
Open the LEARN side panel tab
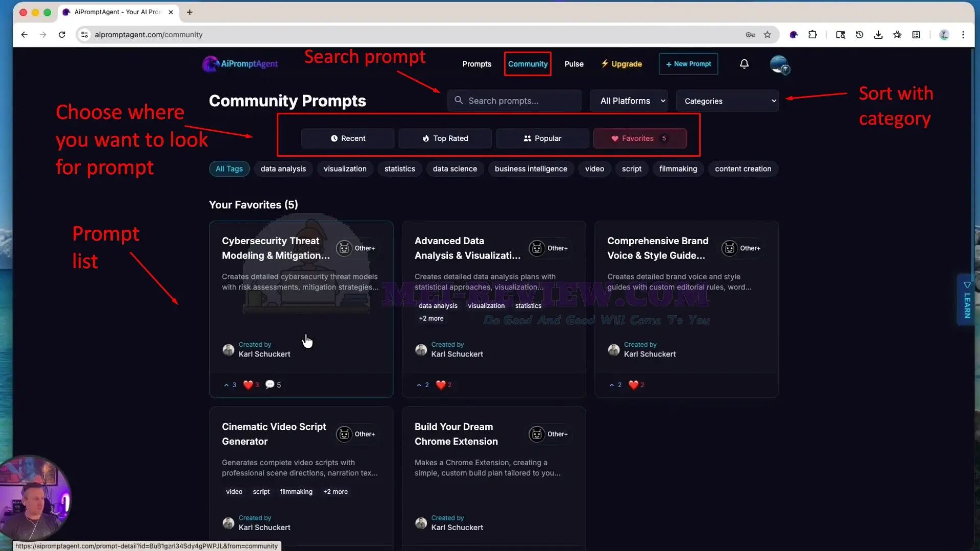click(x=966, y=299)
